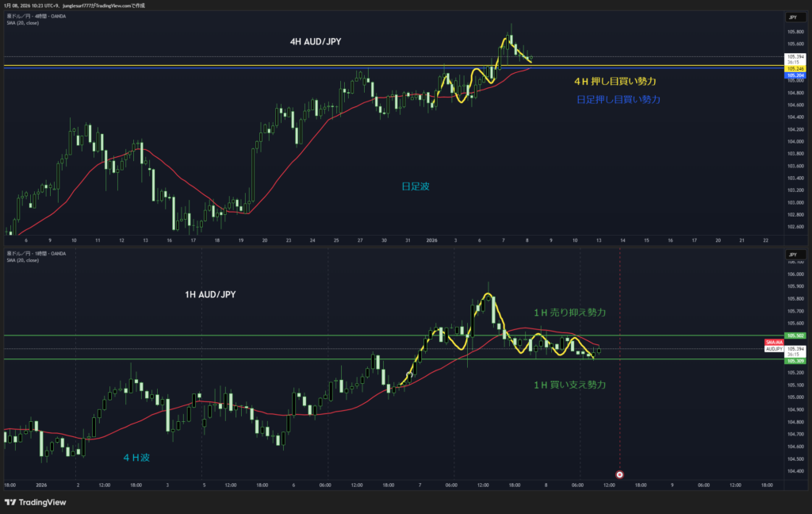Image resolution: width=812 pixels, height=514 pixels.
Task: Select the cyan 日足波 text annotation
Action: point(416,185)
